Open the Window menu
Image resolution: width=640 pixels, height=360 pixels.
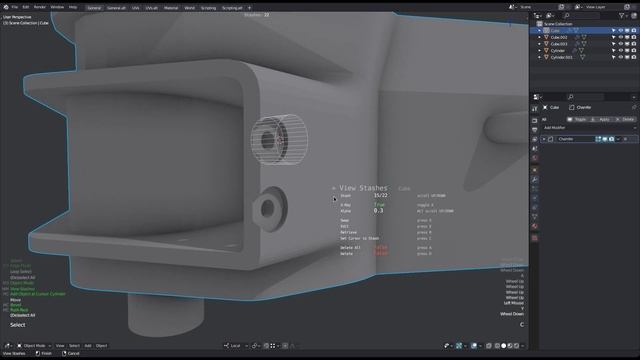click(x=57, y=7)
